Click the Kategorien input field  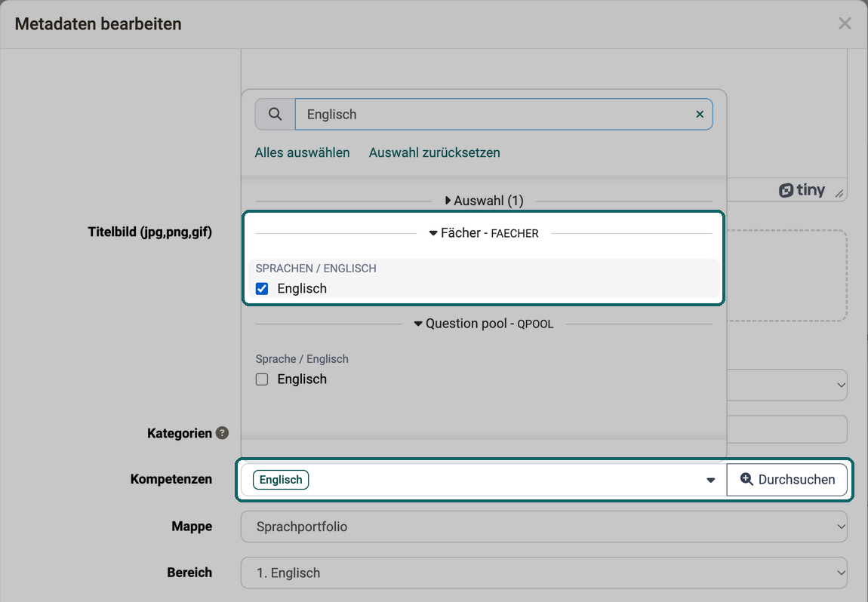786,429
